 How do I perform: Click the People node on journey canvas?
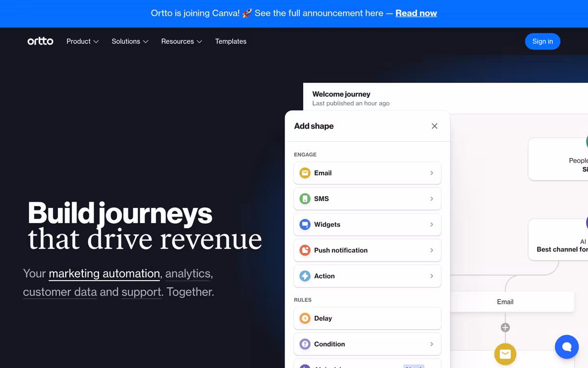558,159
